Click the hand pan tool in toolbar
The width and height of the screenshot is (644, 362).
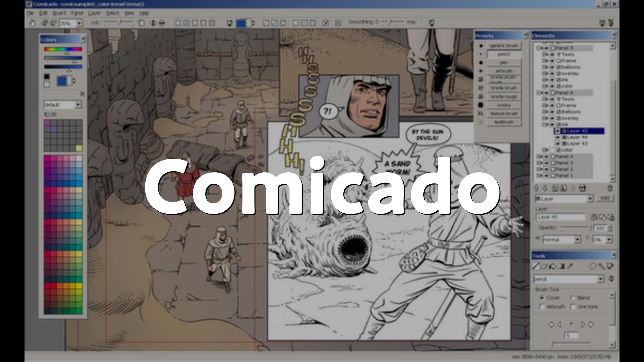point(33,23)
